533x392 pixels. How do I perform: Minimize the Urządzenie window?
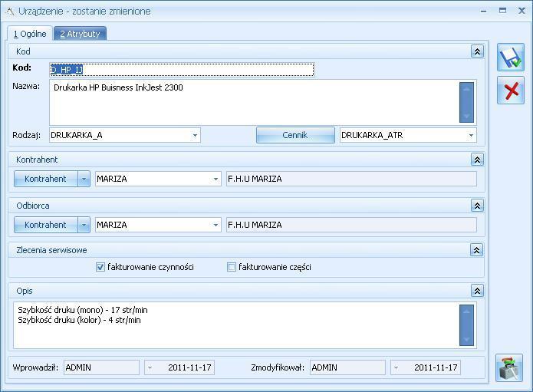pyautogui.click(x=483, y=11)
